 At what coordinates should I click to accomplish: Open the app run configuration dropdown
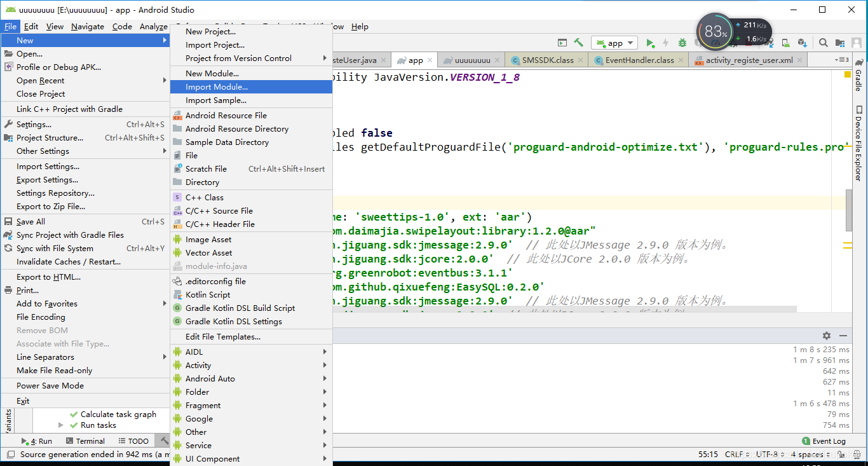point(614,43)
